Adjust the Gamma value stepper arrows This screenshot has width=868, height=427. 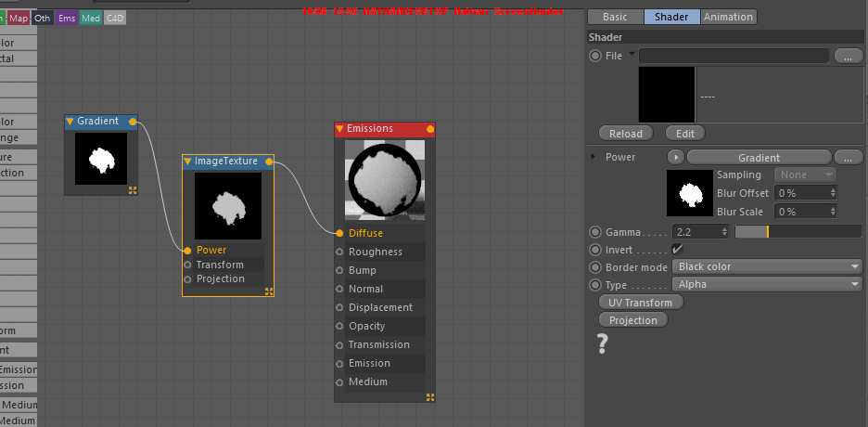coord(724,232)
